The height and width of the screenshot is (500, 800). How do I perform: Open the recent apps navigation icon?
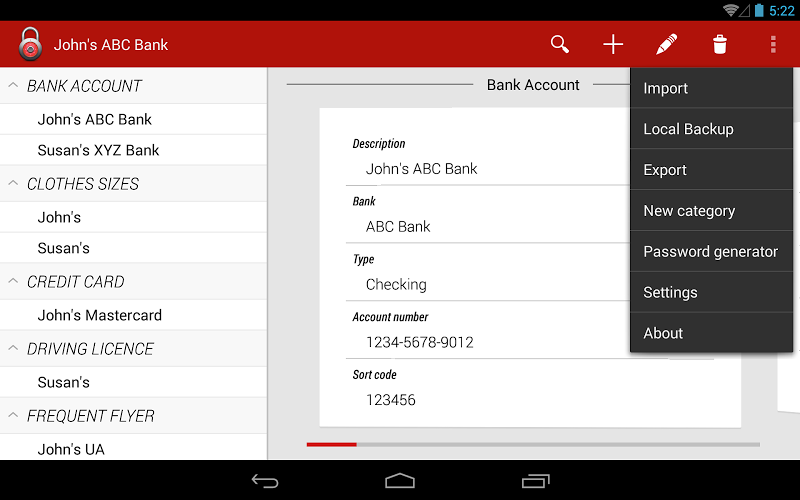pyautogui.click(x=535, y=481)
